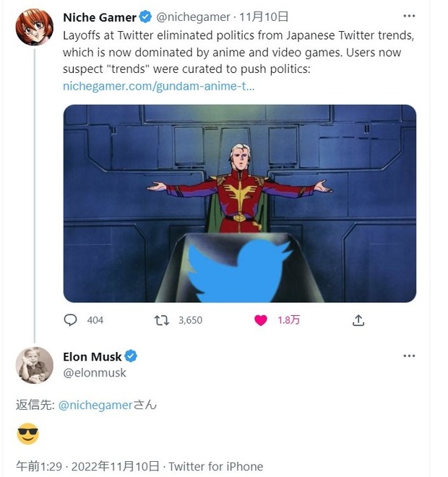The image size is (448, 477).
Task: Open the Niche Gamer display name
Action: [100, 17]
